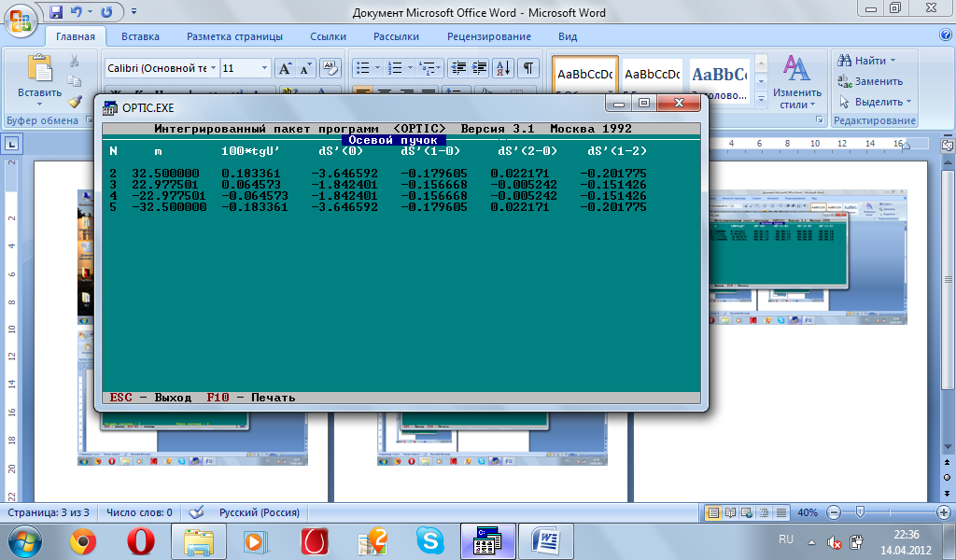Open numbering library dropdown arrow
This screenshot has width=956, height=560.
click(410, 68)
